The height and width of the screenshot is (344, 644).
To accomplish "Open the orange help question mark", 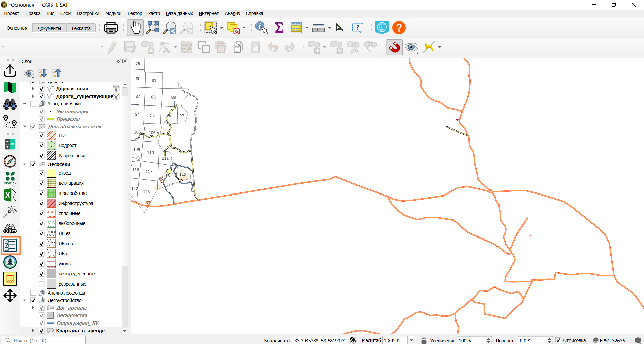I will pyautogui.click(x=399, y=28).
